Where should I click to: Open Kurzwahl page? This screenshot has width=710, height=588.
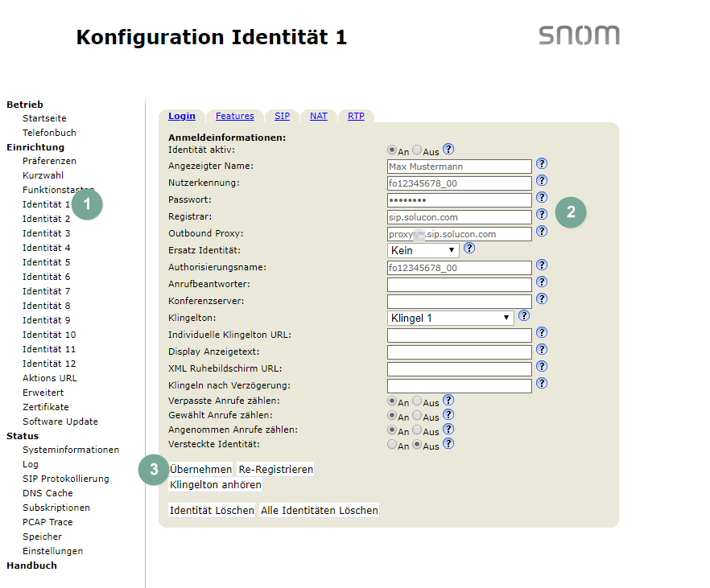click(x=43, y=175)
